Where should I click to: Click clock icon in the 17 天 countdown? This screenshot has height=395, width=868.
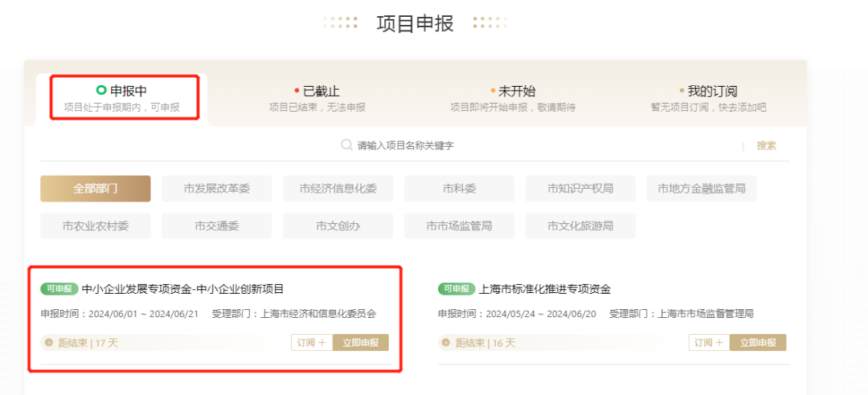pyautogui.click(x=49, y=343)
